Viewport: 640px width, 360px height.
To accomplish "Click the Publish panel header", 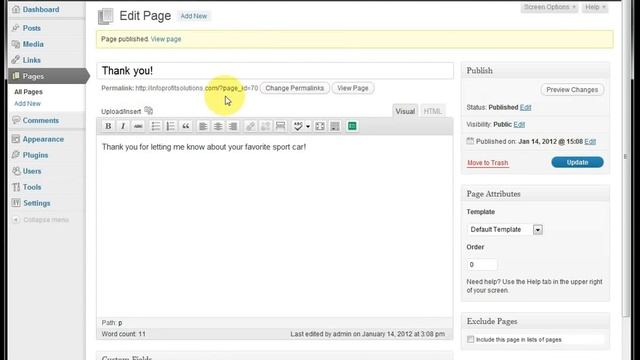I will click(535, 71).
